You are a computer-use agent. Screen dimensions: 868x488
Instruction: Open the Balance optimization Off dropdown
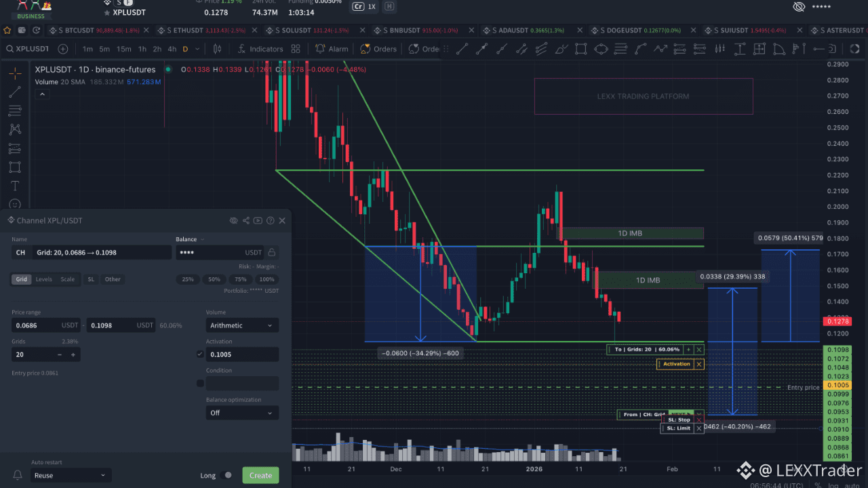pyautogui.click(x=242, y=413)
